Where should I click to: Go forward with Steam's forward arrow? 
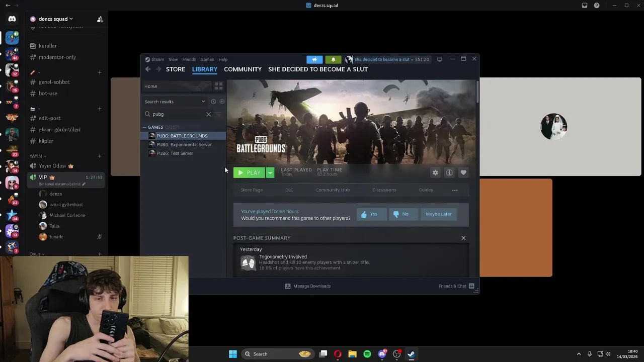pyautogui.click(x=158, y=69)
